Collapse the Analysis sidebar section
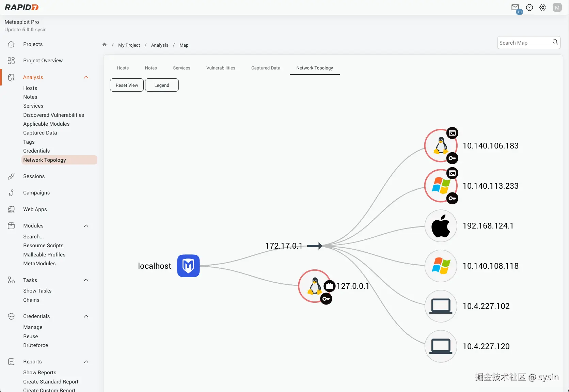Screen dimensions: 569x392 (86, 77)
